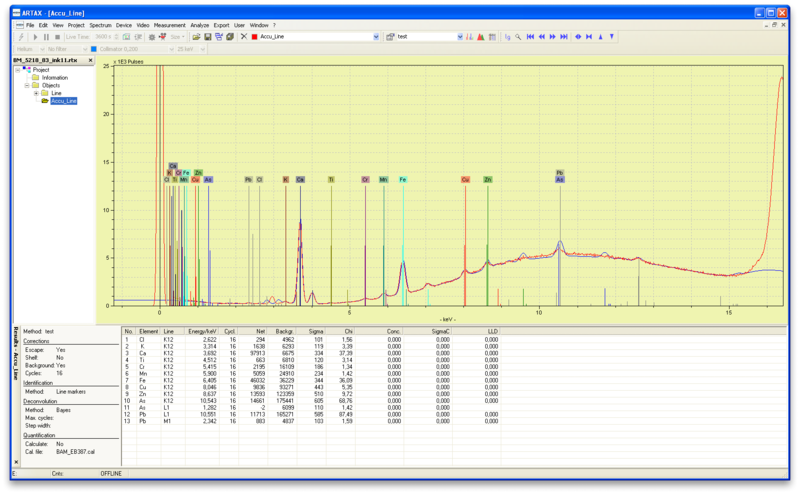Screen dimensions: 800x495
Task: Click the red-green peaks toolbar icon
Action: pos(481,37)
